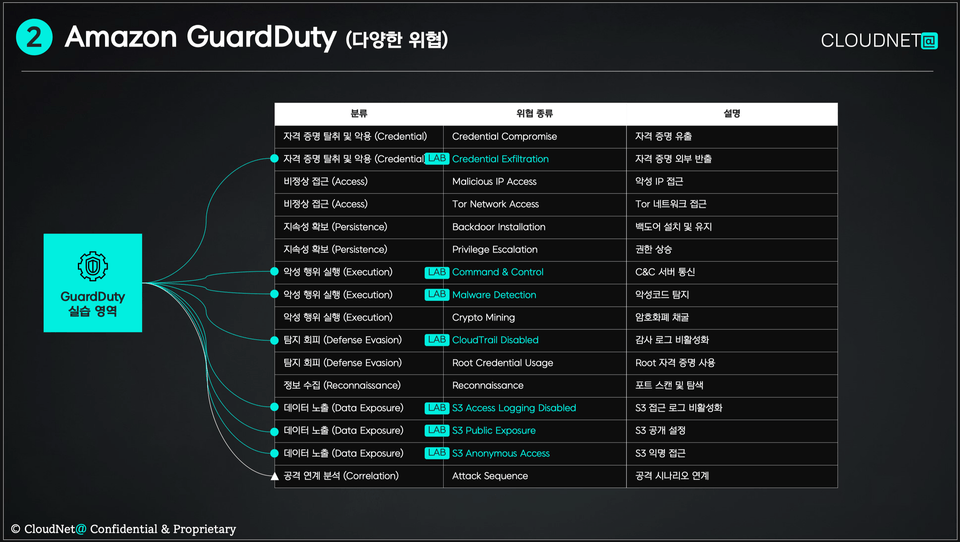960x542 pixels.
Task: Click white triangle marker beside Correlation row
Action: coord(274,476)
